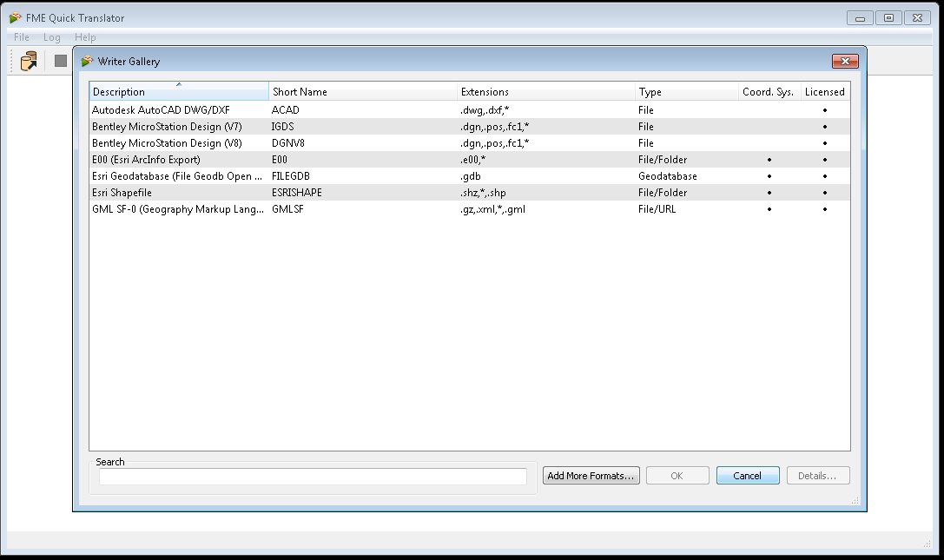Select the E00 ArcInfo Export row

click(174, 159)
